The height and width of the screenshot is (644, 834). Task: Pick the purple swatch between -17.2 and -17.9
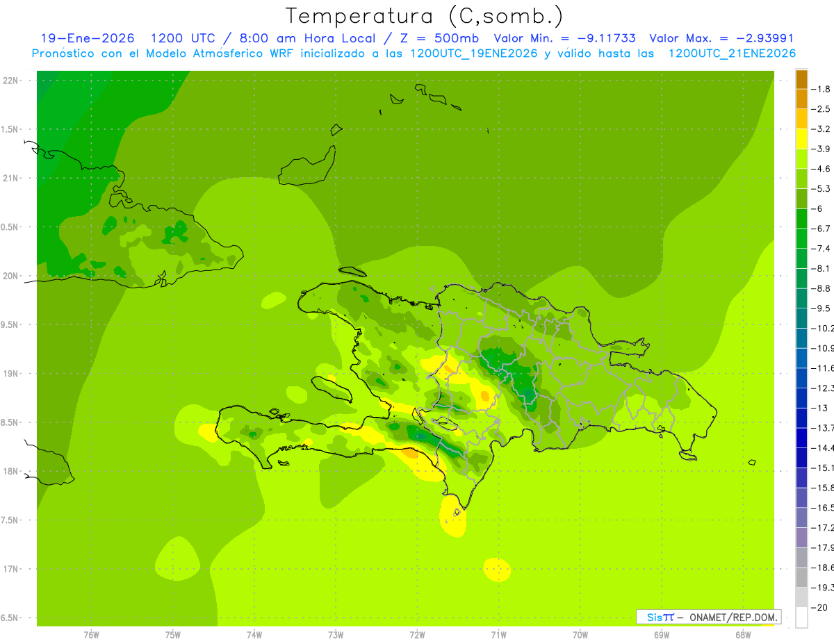coord(801,538)
